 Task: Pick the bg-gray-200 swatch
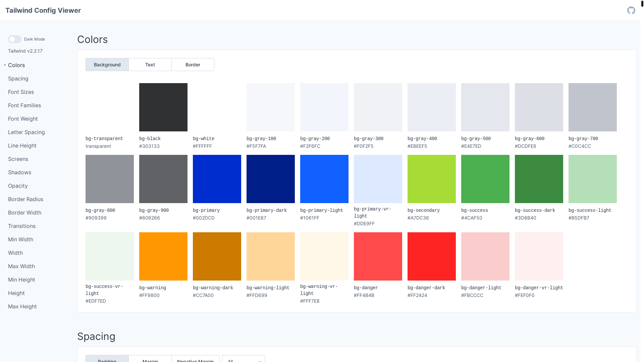324,107
